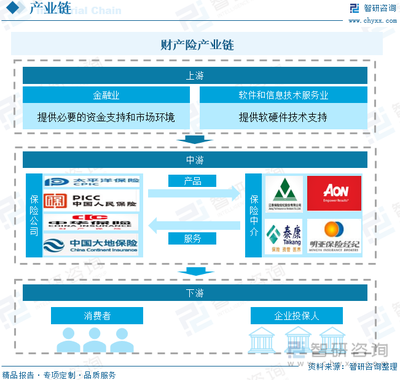Click the 财产险产业链 title banner
Screen dimensions: 400x380
(197, 44)
